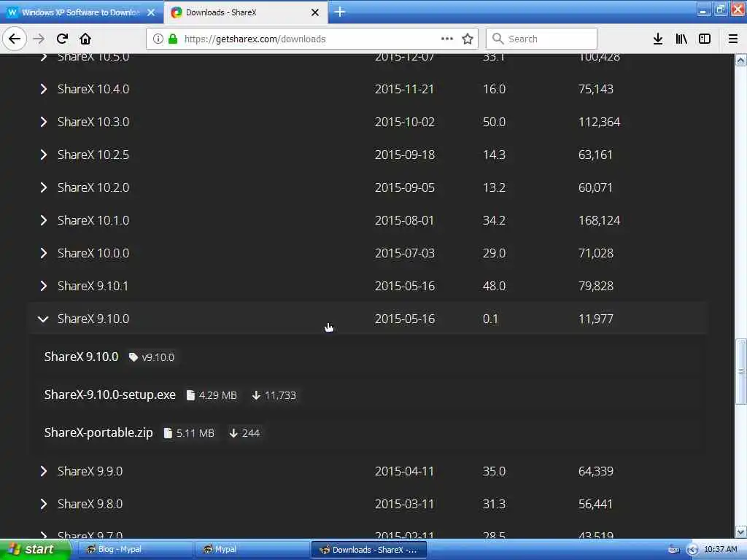
Task: Expand ShareX 10.2.5 release row
Action: (x=369, y=155)
